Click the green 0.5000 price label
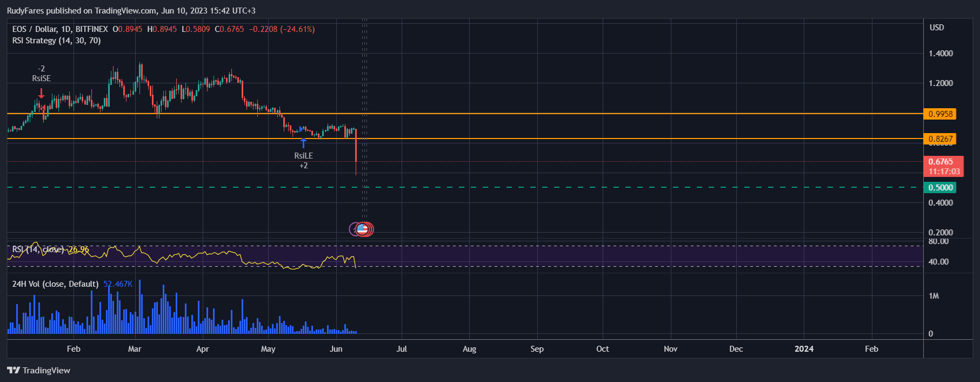This screenshot has height=382, width=980. click(x=941, y=188)
